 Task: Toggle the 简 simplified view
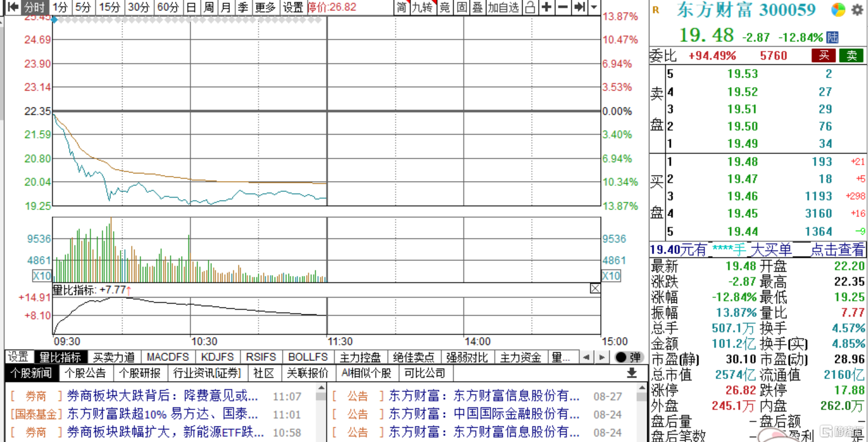401,7
